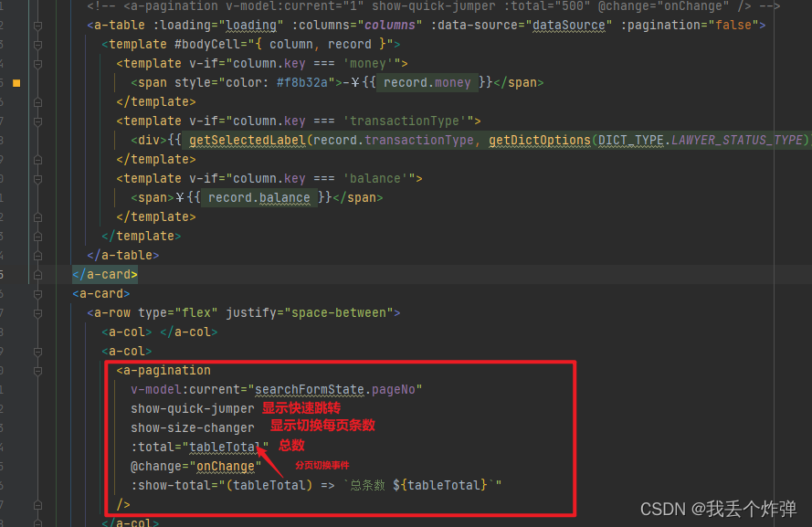The height and width of the screenshot is (527, 812).
Task: Click the orange change marker in the gutter
Action: click(16, 82)
